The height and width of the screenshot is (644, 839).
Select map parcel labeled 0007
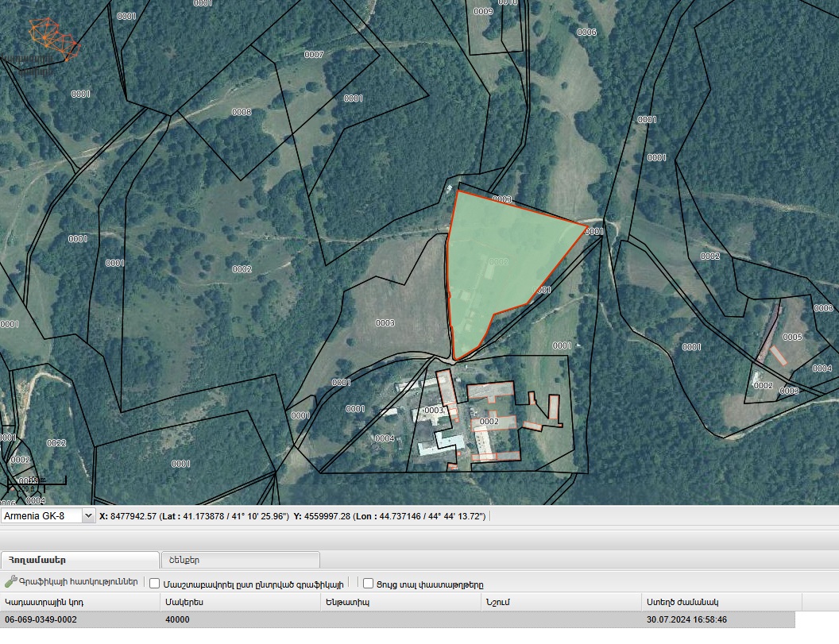pyautogui.click(x=314, y=55)
